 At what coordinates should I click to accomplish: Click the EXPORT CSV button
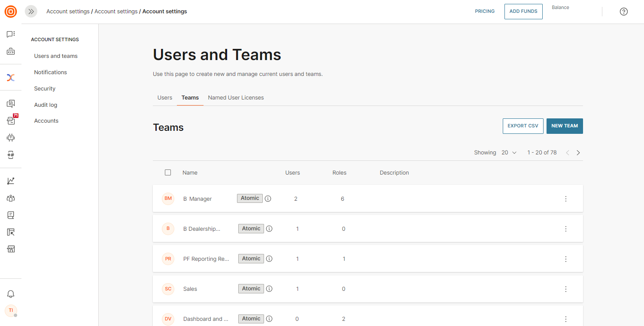pos(523,126)
